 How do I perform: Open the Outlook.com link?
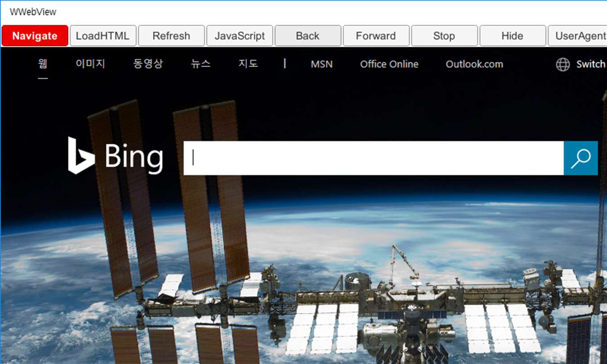[474, 64]
